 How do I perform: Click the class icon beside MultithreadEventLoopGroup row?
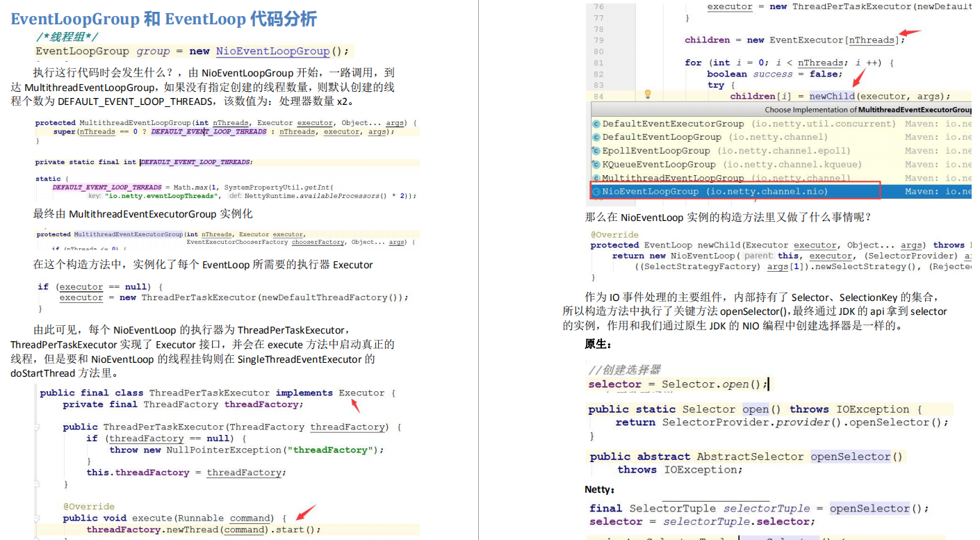pos(596,178)
